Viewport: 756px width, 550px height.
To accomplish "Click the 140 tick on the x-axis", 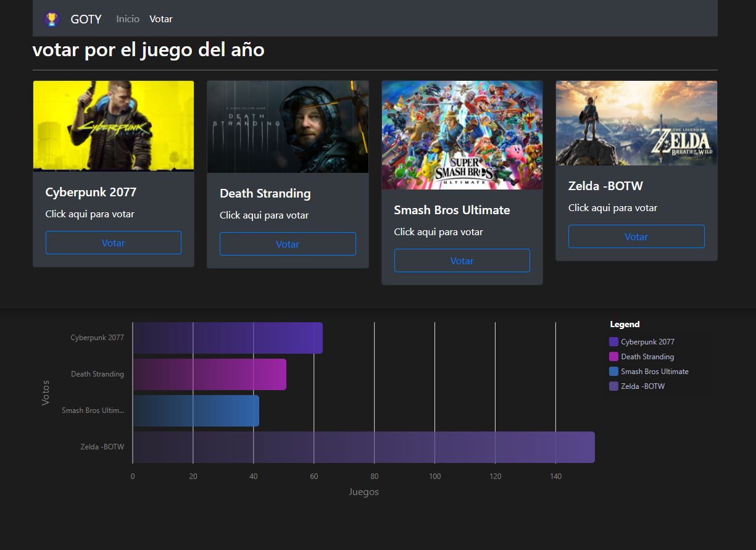I will (x=555, y=477).
